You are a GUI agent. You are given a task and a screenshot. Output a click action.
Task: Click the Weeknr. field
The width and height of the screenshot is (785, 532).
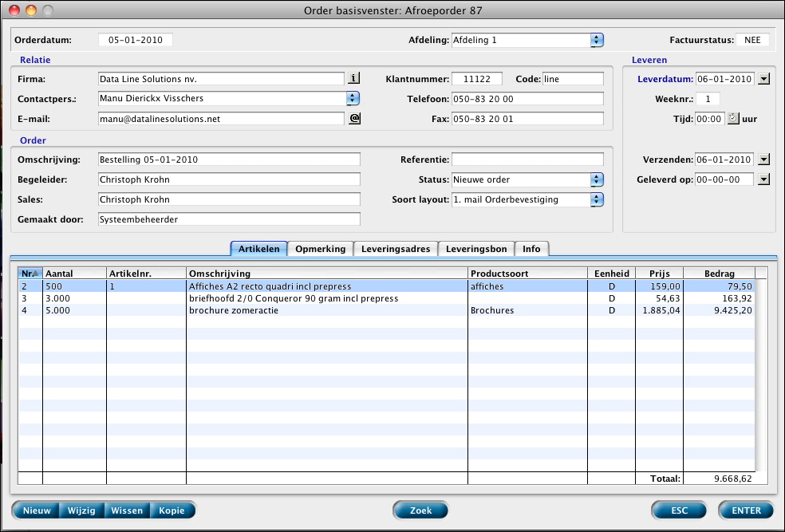point(708,99)
